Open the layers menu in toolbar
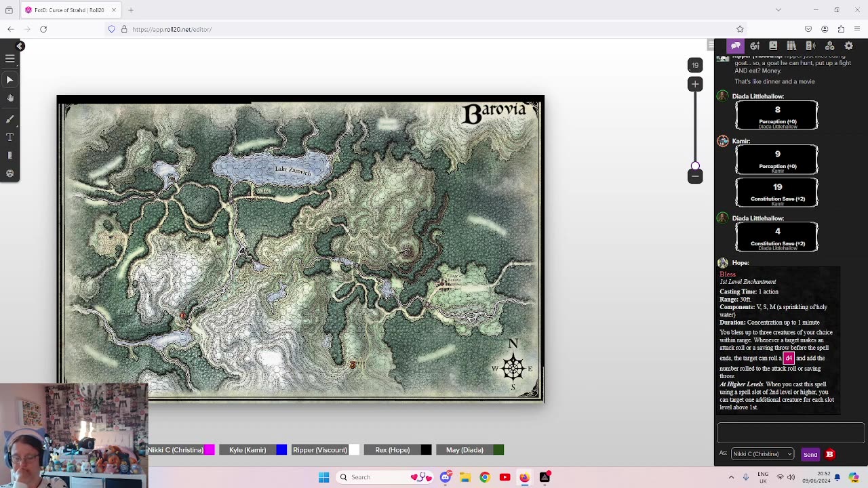 tap(9, 59)
